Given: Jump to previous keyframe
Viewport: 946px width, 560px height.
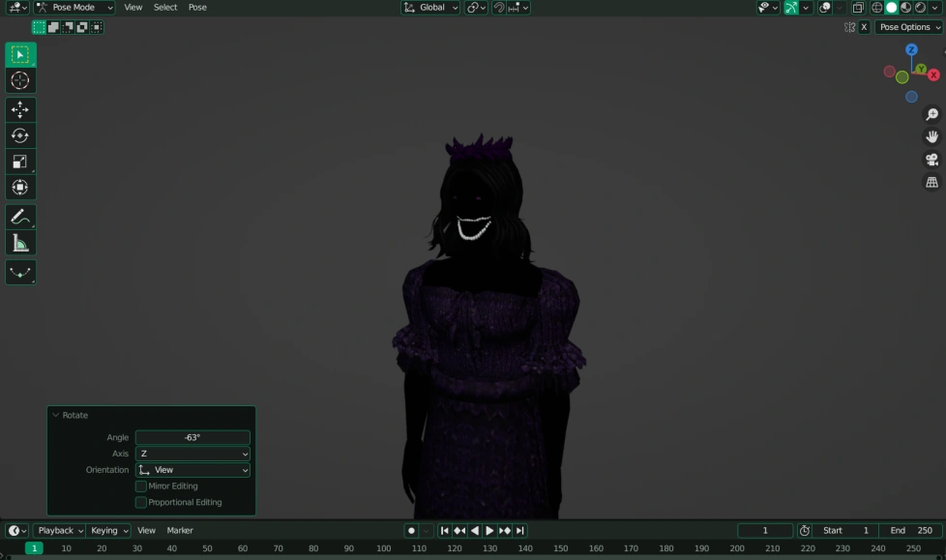Looking at the screenshot, I should 459,530.
